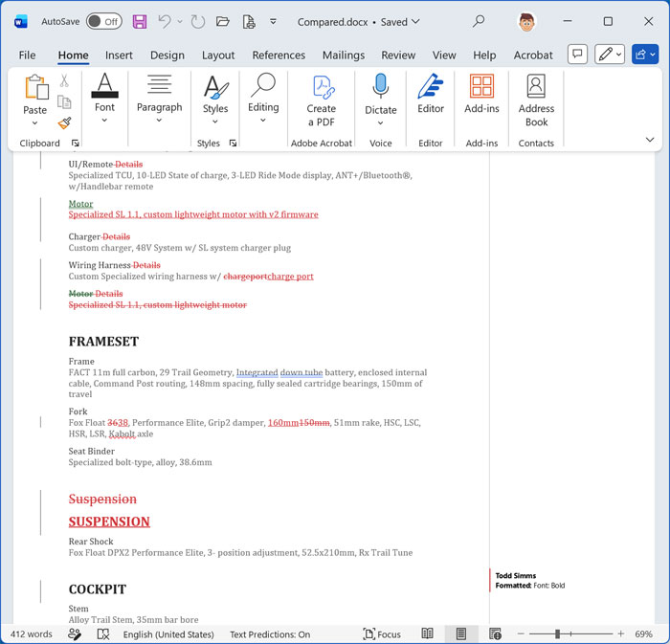
Task: Switch to the Insert tab
Action: pos(119,56)
